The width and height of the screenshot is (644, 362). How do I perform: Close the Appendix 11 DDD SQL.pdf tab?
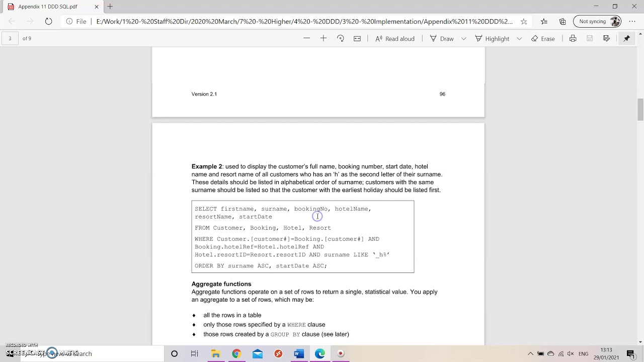click(97, 7)
